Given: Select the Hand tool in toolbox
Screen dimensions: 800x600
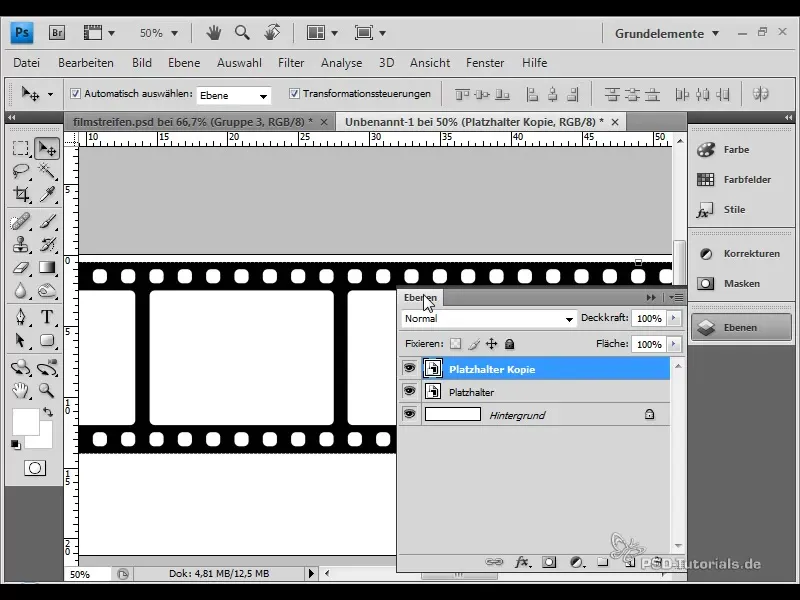Looking at the screenshot, I should [20, 391].
